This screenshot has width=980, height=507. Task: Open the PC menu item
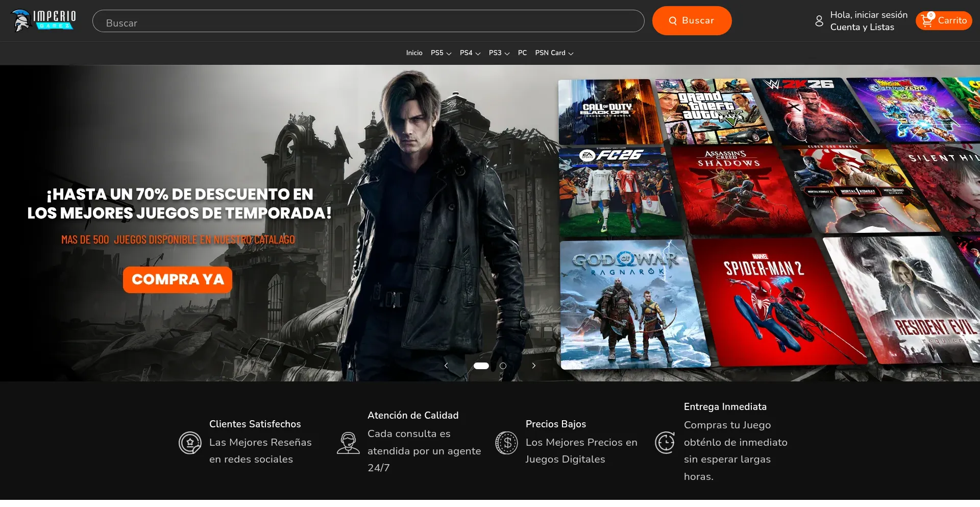[x=522, y=53]
